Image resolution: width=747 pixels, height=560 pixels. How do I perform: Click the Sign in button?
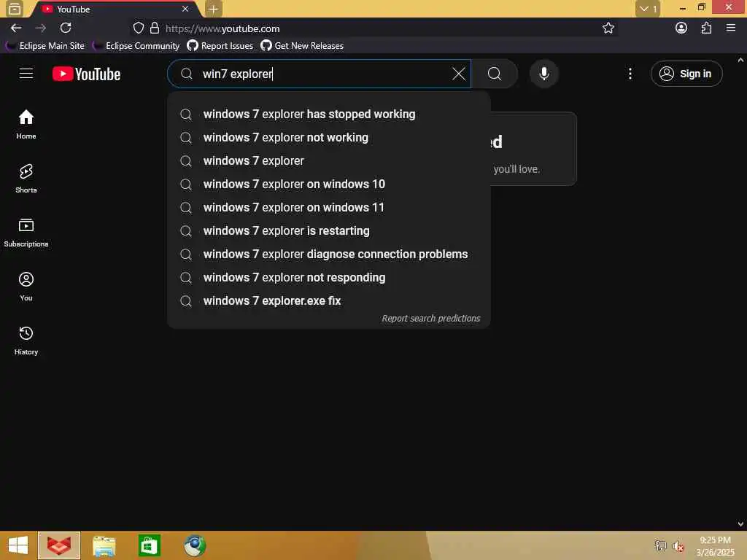pyautogui.click(x=686, y=74)
